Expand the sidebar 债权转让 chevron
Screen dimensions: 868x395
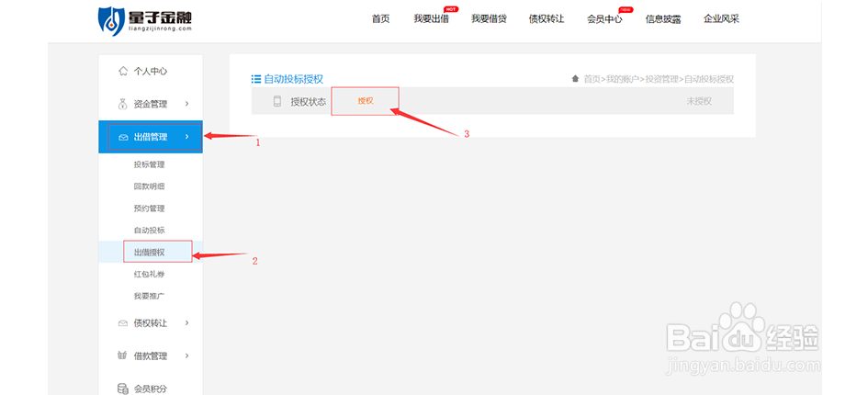(187, 322)
